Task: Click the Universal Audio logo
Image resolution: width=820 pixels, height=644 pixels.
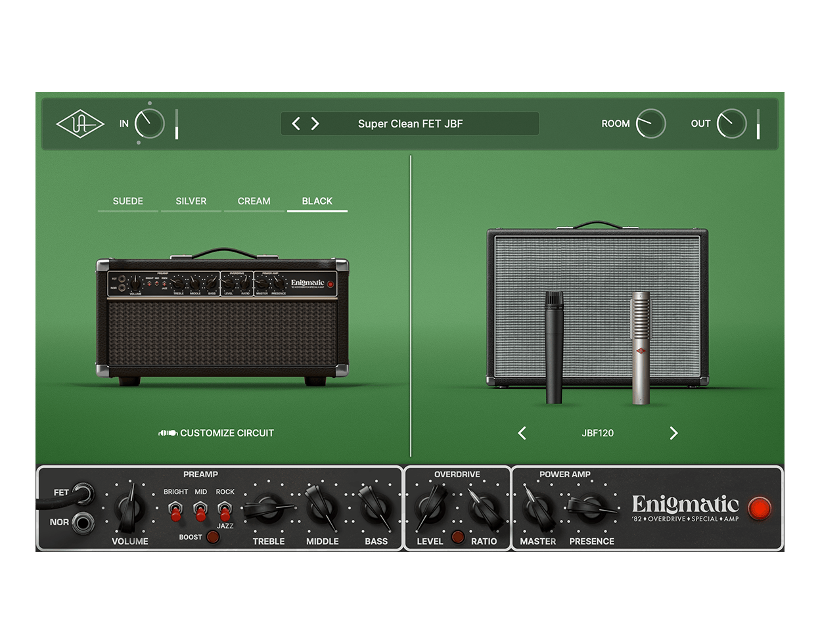Action: coord(80,124)
